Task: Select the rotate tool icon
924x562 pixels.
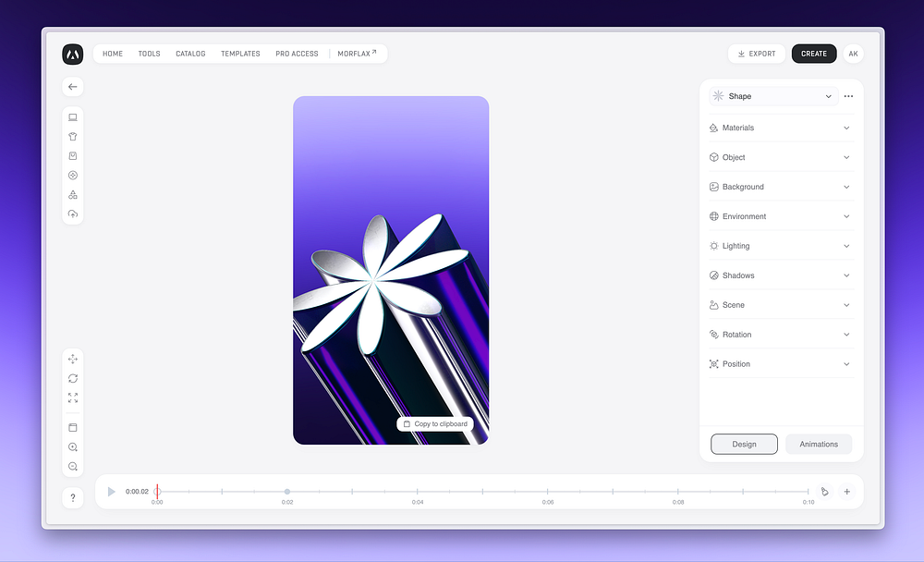Action: pos(72,379)
